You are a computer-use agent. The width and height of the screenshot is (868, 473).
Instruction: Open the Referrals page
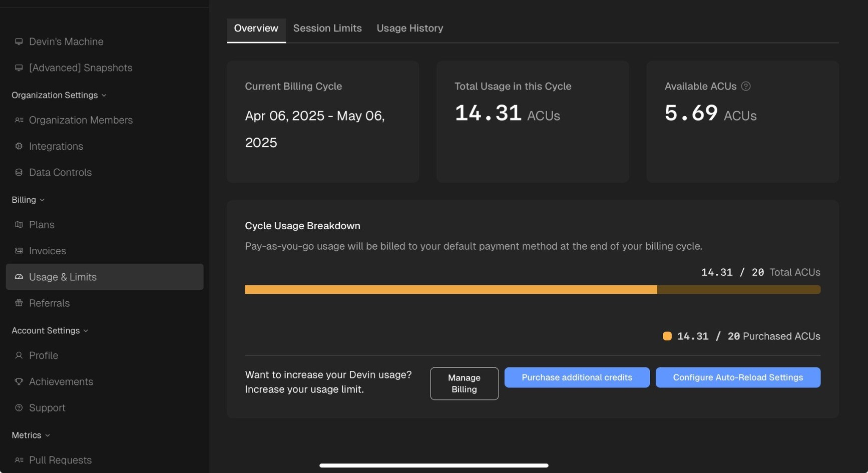coord(105,303)
